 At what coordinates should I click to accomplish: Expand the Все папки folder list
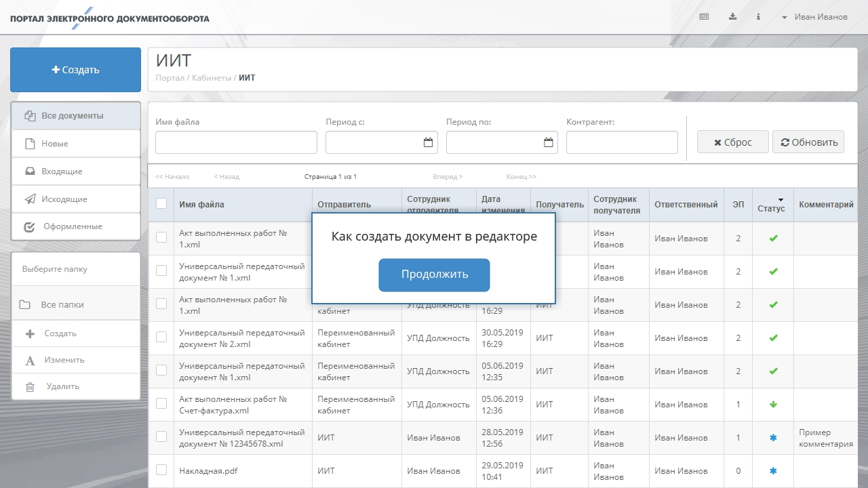62,305
